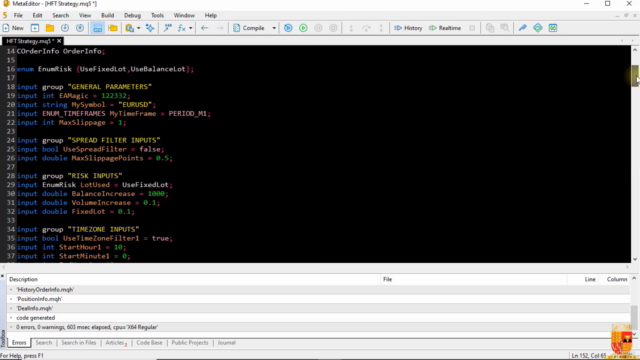The image size is (640, 360).
Task: Click the new-window icon beside New
Action: coord(35,28)
